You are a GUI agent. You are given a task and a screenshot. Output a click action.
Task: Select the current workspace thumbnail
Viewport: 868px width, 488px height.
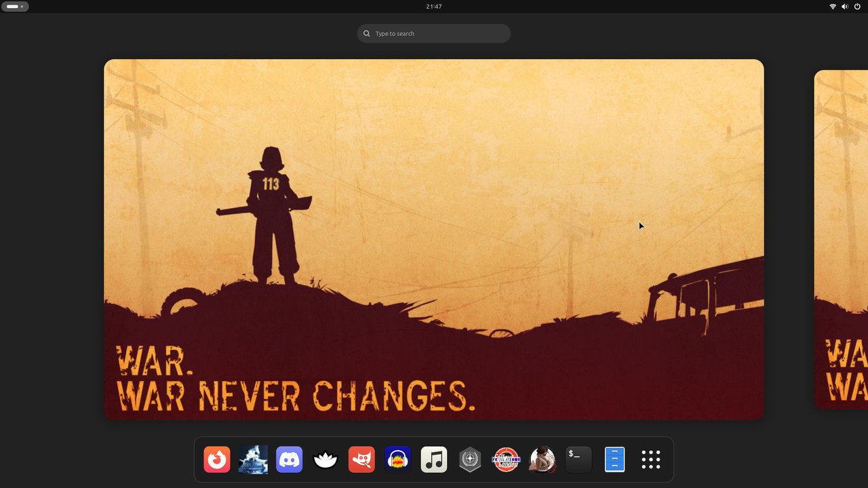(x=434, y=239)
